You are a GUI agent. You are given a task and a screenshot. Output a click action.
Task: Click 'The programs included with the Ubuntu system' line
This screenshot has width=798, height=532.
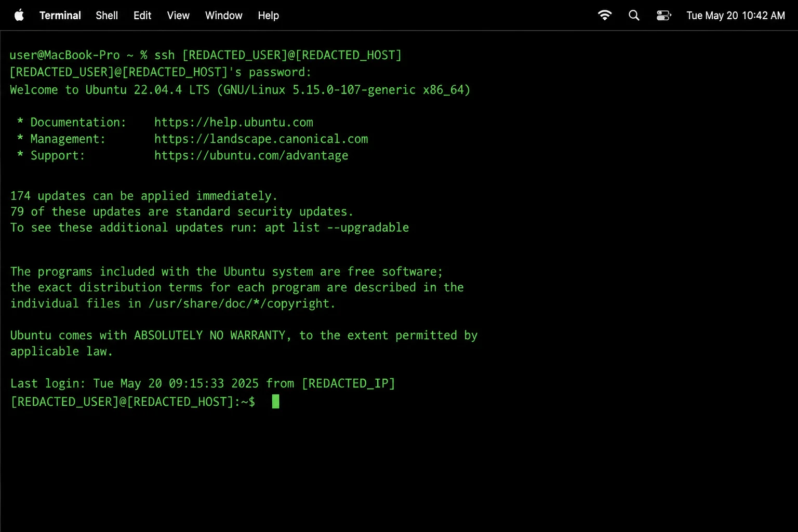[x=227, y=272]
